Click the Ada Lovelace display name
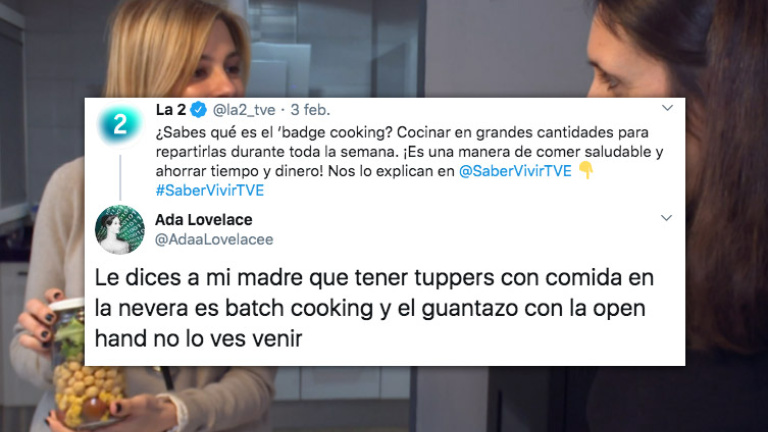This screenshot has height=432, width=768. [204, 219]
